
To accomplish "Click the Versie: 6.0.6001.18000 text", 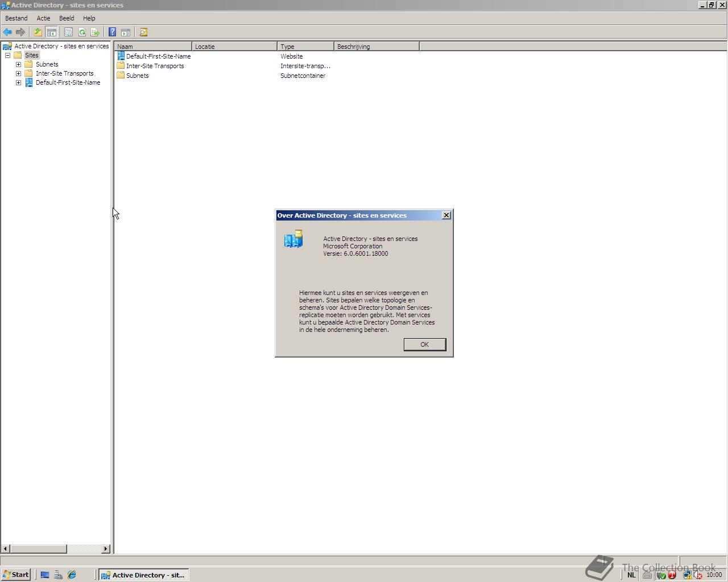I will click(355, 253).
